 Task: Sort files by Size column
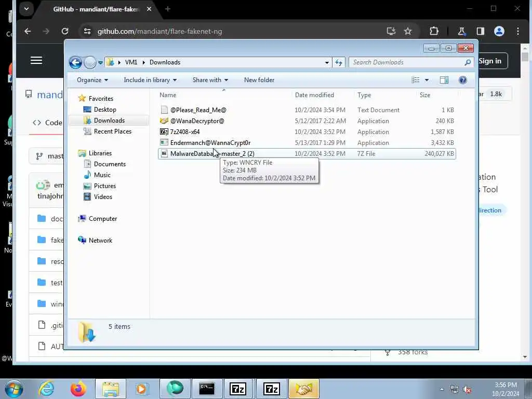[x=425, y=95]
